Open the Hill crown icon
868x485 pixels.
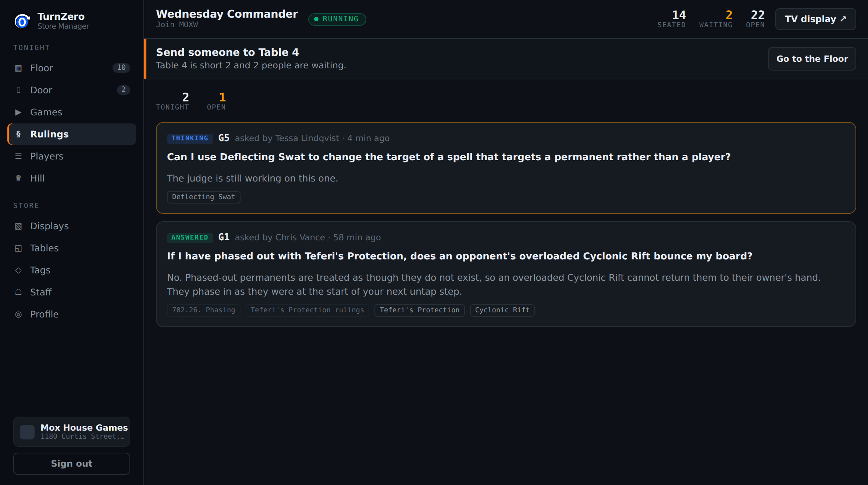coord(18,178)
